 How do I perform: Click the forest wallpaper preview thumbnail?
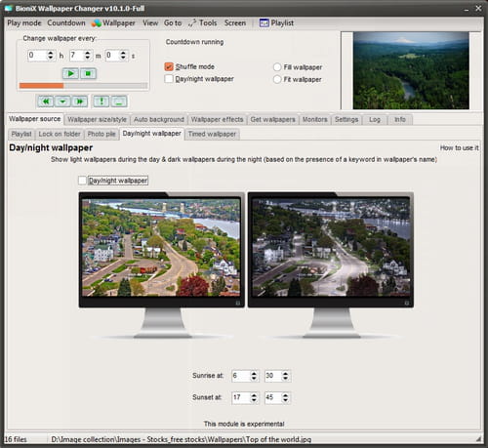coord(411,70)
